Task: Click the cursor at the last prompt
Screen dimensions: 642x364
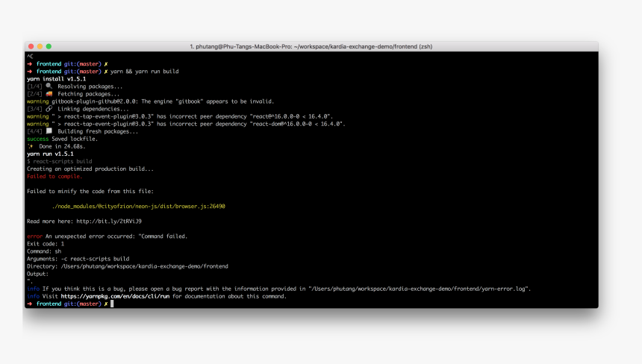Action: [112, 304]
